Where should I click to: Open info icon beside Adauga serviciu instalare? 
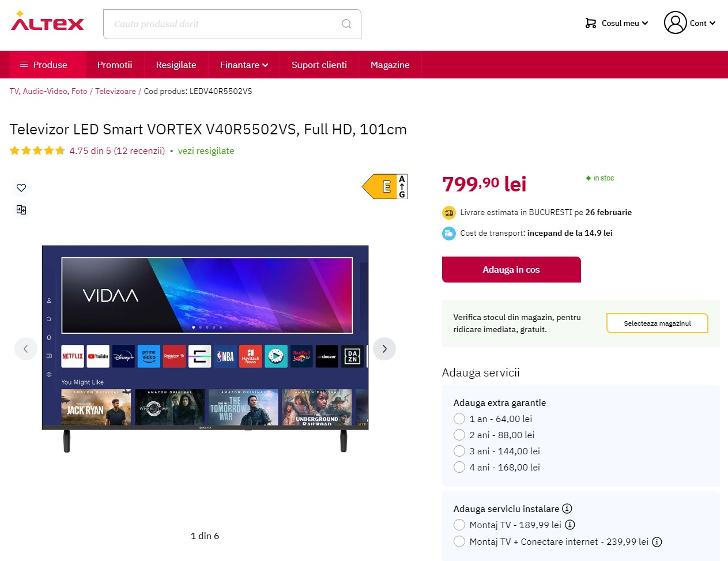coord(567,509)
